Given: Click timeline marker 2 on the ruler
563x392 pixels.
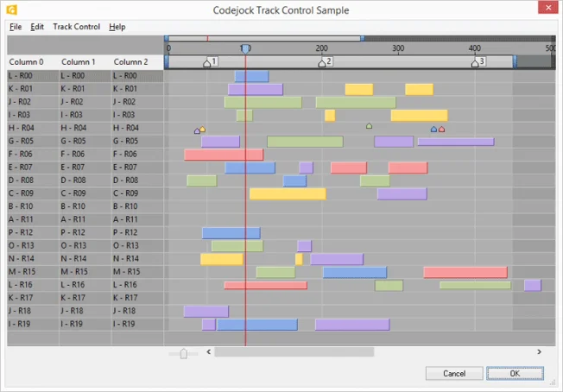Looking at the screenshot, I should 322,63.
